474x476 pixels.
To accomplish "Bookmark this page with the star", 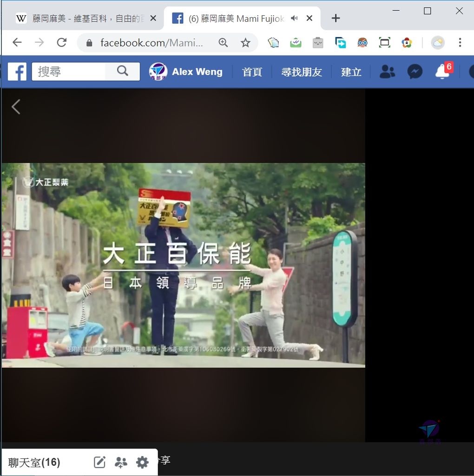I will [245, 42].
